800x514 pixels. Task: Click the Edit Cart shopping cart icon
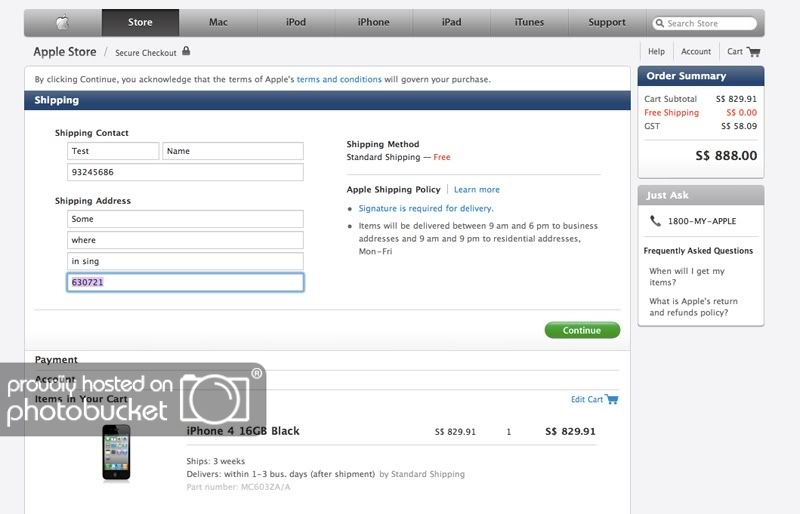[612, 399]
